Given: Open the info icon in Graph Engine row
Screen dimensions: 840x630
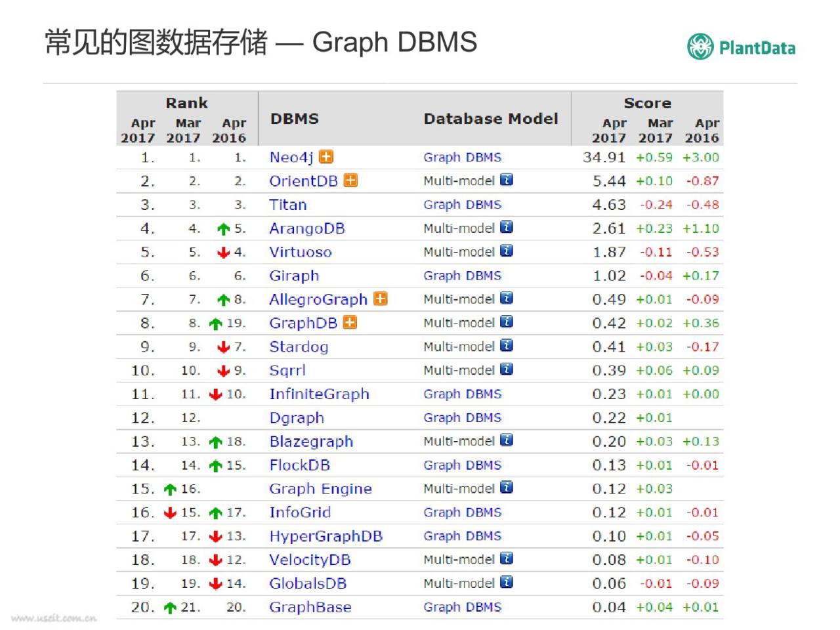Looking at the screenshot, I should tap(507, 487).
